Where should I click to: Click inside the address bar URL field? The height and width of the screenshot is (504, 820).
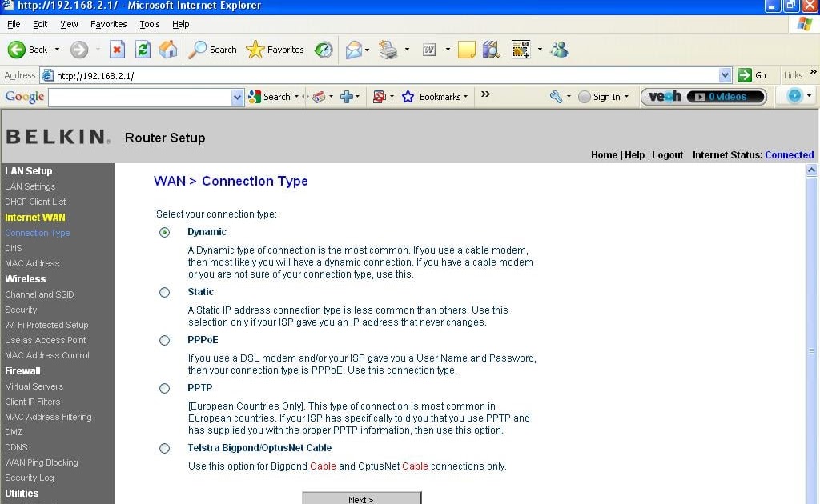387,76
